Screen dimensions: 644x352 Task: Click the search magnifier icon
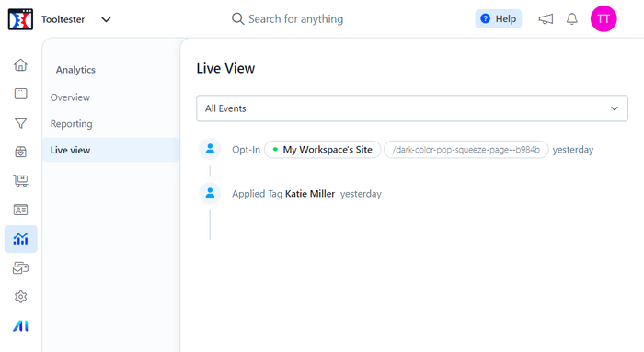point(237,19)
